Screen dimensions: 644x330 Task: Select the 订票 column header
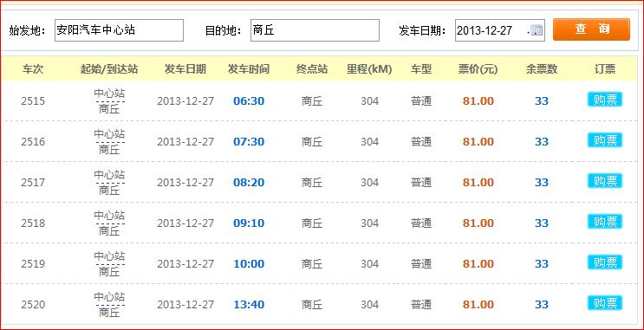pos(605,69)
